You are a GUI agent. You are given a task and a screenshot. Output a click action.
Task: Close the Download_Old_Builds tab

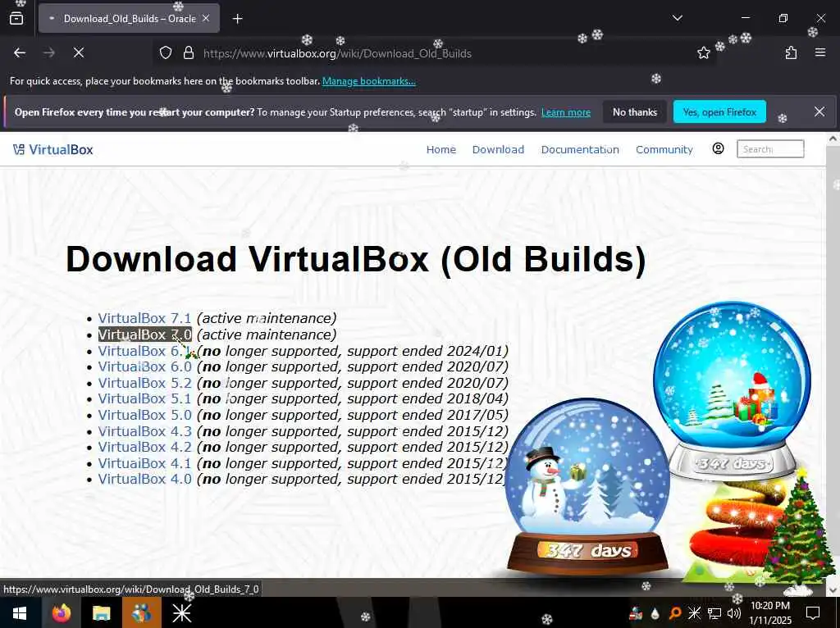[206, 18]
